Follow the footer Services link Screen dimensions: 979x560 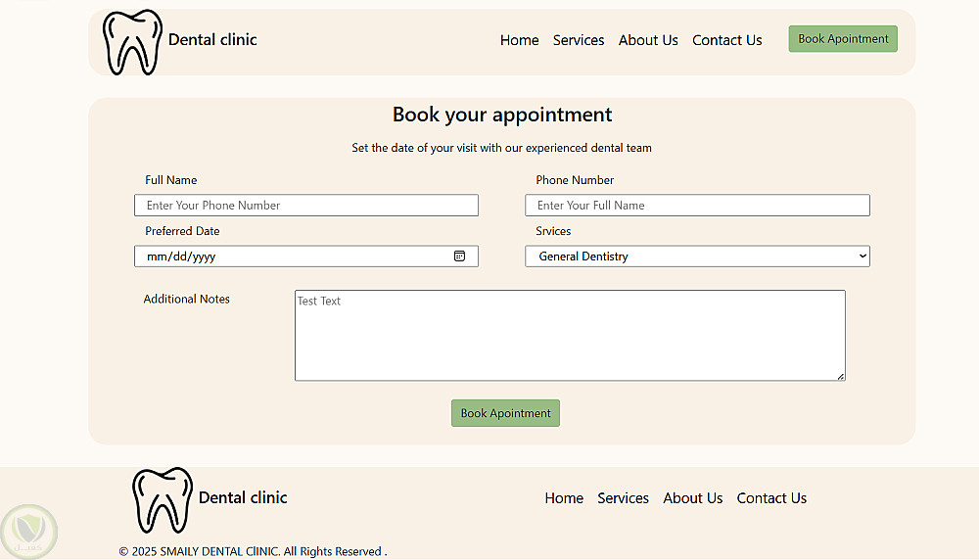click(623, 498)
